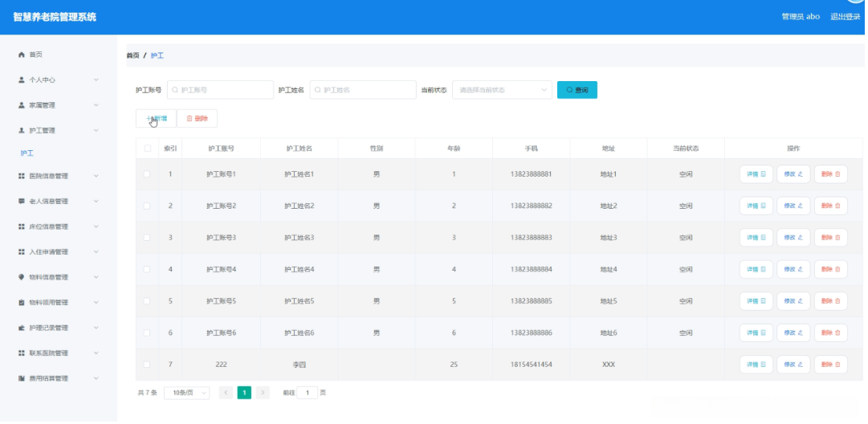Viewport: 868px width, 424px height.
Task: Click the home icon beside 首页
Action: pos(22,55)
